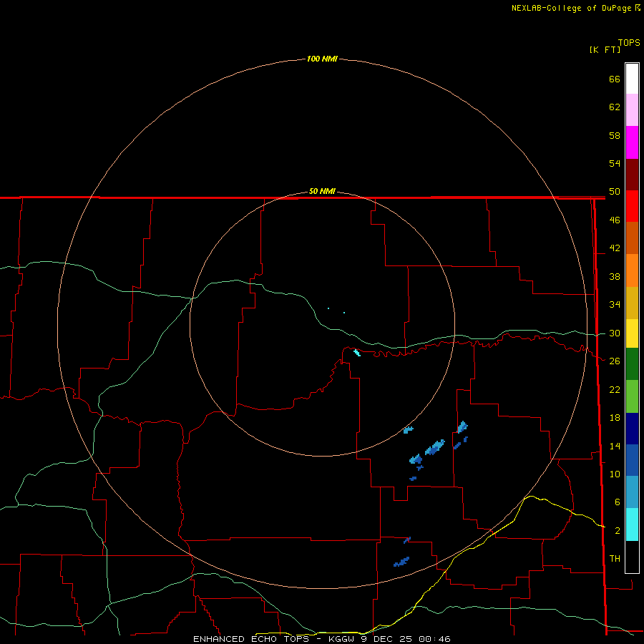Screen dimensions: 644x644
Task: Click the gold legend swatch
Action: pyautogui.click(x=632, y=303)
